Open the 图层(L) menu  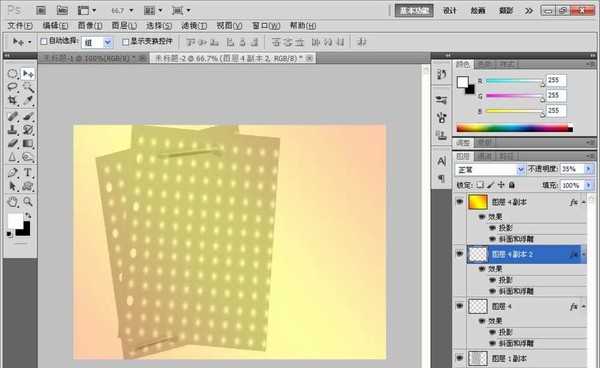pyautogui.click(x=124, y=26)
